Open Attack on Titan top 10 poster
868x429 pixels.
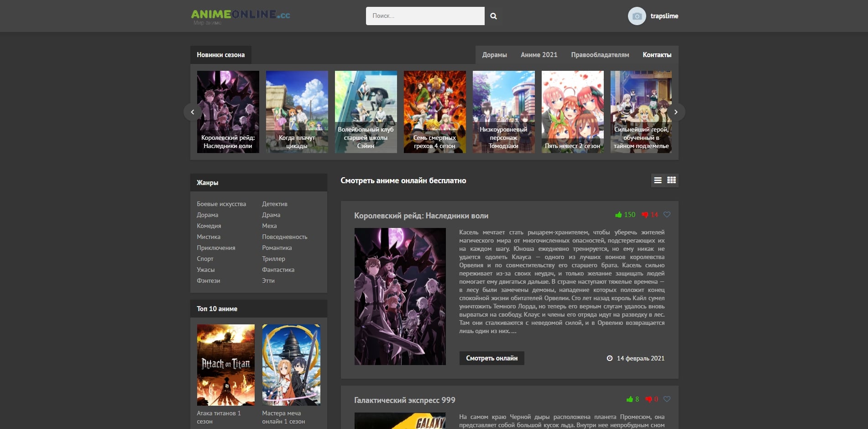point(226,365)
